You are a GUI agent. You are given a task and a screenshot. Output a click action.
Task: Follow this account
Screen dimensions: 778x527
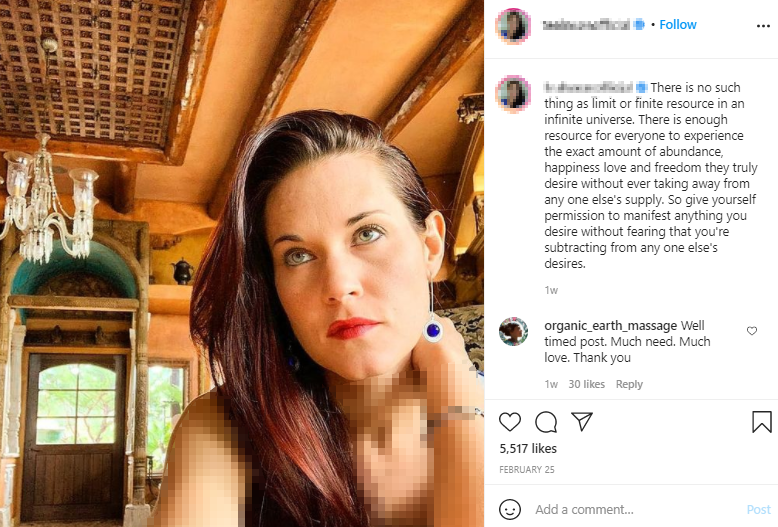pyautogui.click(x=677, y=25)
